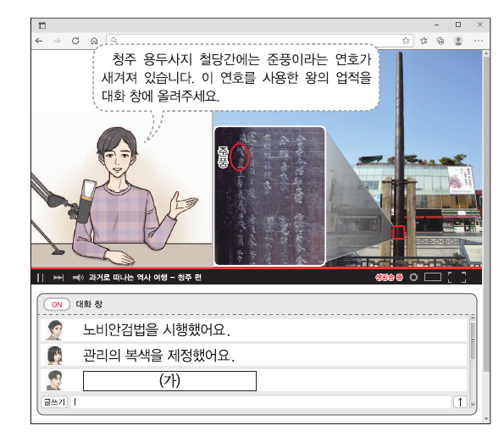Maximize the browser window
Screen dimensions: 504x442
tap(458, 25)
